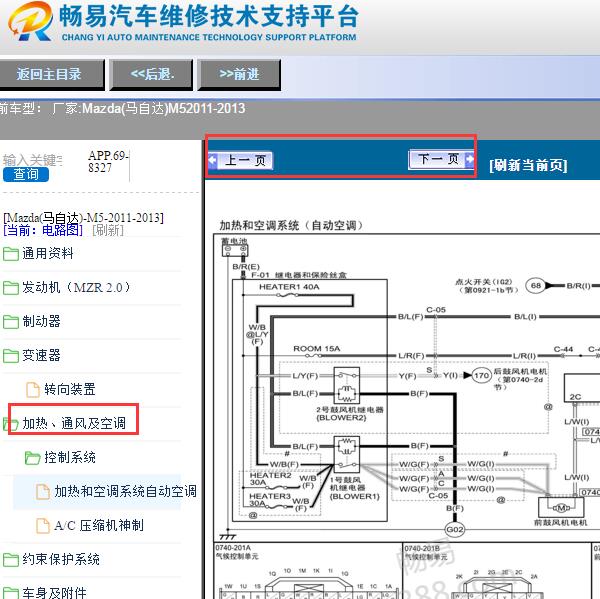Click HEATER1 40A fuse label
Screen dimensions: 600x599
pyautogui.click(x=289, y=287)
